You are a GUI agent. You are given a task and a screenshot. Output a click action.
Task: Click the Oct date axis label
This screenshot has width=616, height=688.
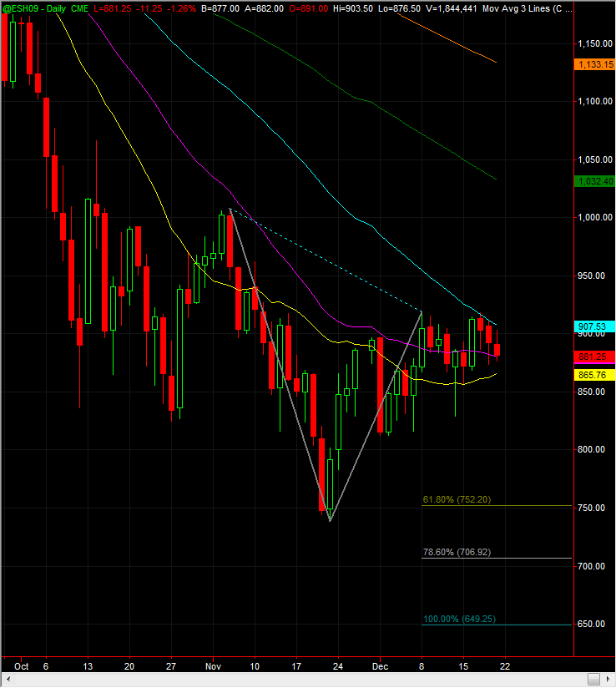point(21,666)
